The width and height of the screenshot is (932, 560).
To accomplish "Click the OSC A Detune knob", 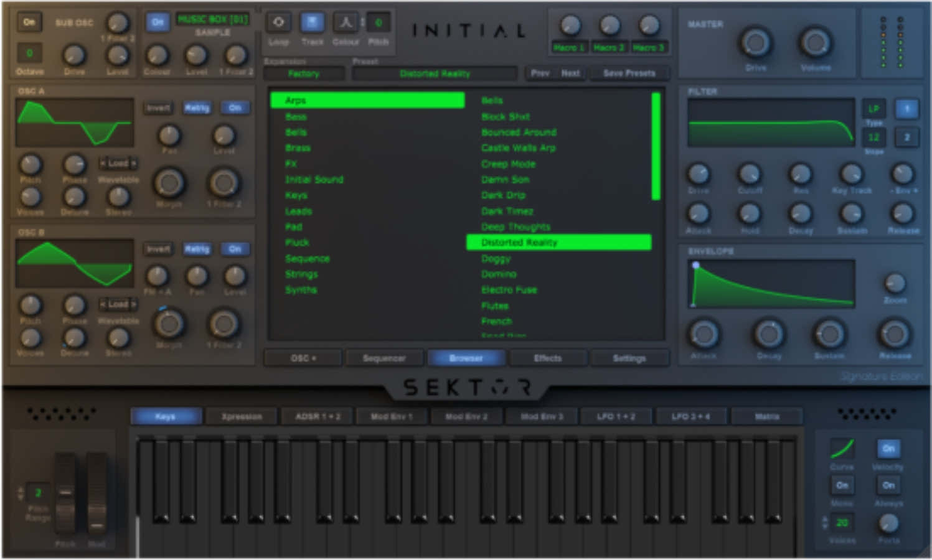I will (x=74, y=197).
